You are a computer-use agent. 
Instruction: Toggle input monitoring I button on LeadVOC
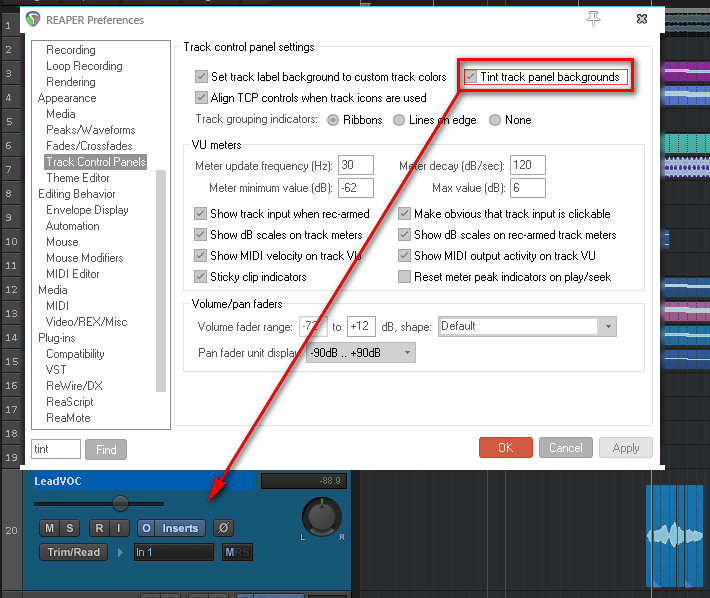(x=119, y=528)
